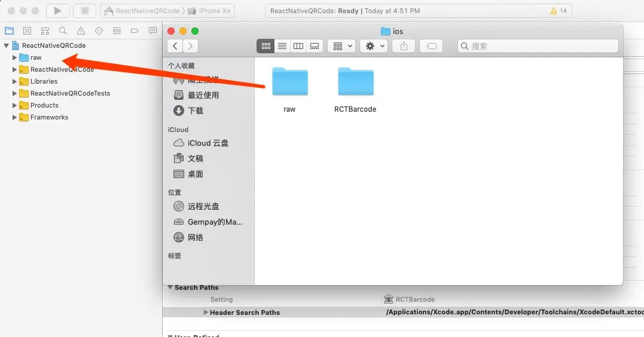Open the Debug navigator icon
Viewport: 644px width, 337px height.
coord(117,31)
